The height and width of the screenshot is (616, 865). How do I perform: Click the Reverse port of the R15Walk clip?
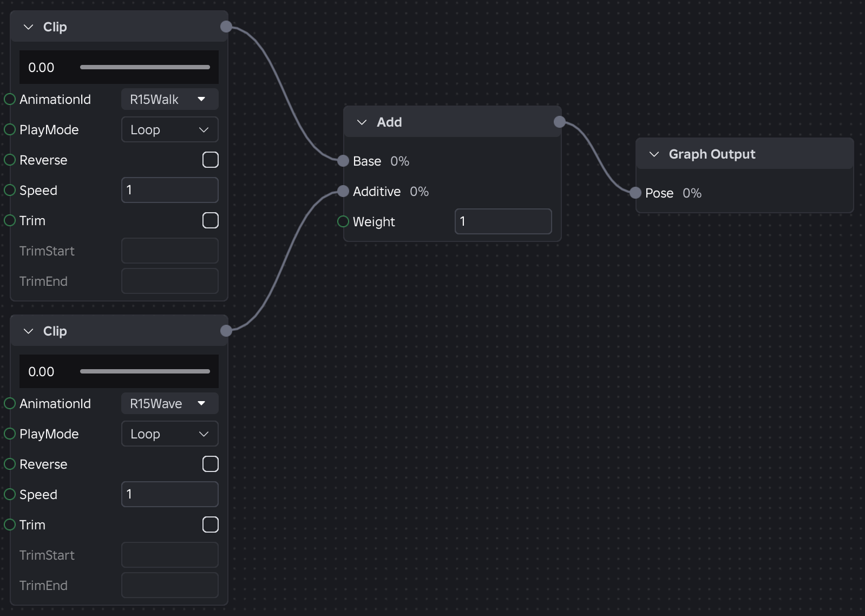(10, 160)
